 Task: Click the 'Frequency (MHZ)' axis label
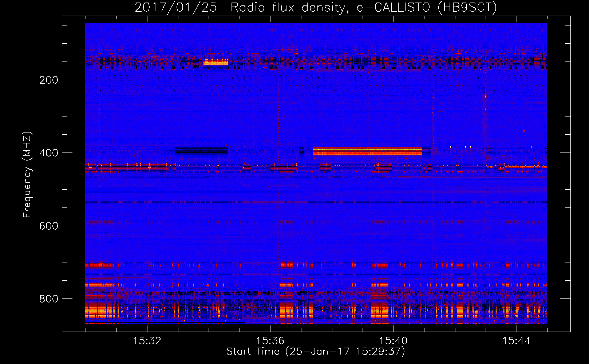point(27,174)
